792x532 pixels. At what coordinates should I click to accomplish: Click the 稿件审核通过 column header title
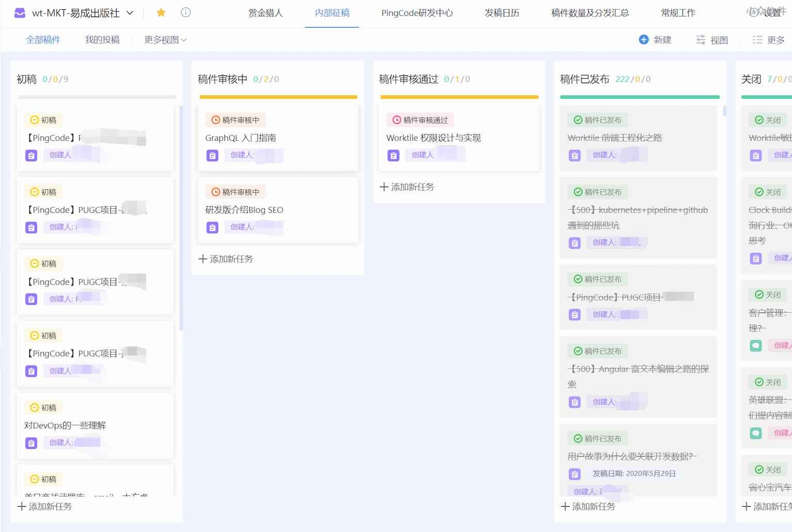tap(408, 79)
